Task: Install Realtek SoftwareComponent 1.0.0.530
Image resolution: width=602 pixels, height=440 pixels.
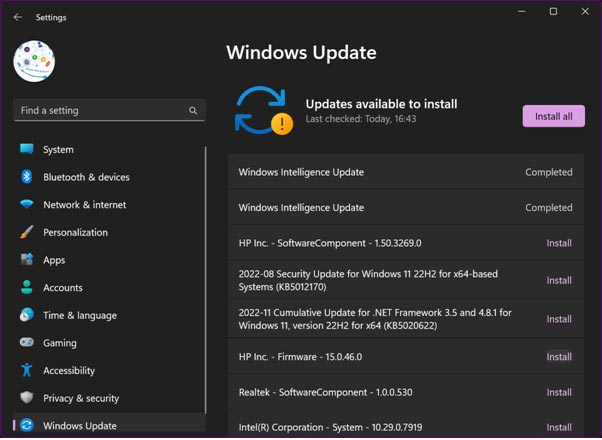Action: tap(559, 392)
